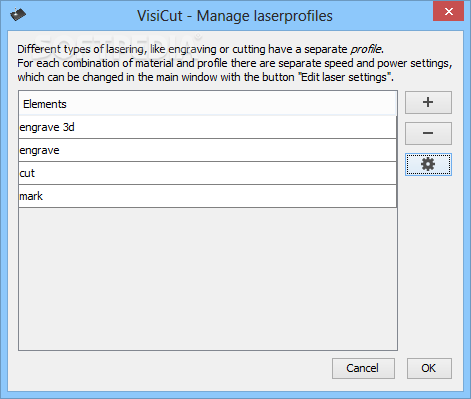Click the VisiCut laser cutter title bar icon
The image size is (471, 399).
point(18,15)
